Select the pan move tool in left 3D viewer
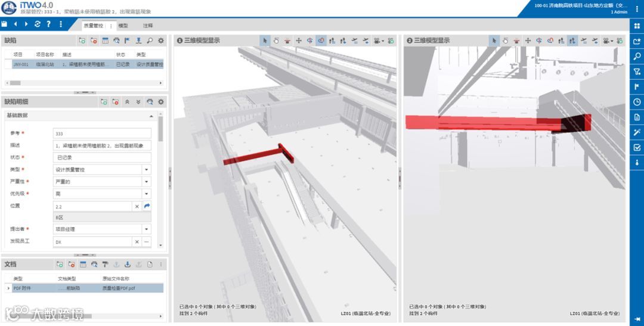 click(x=299, y=41)
